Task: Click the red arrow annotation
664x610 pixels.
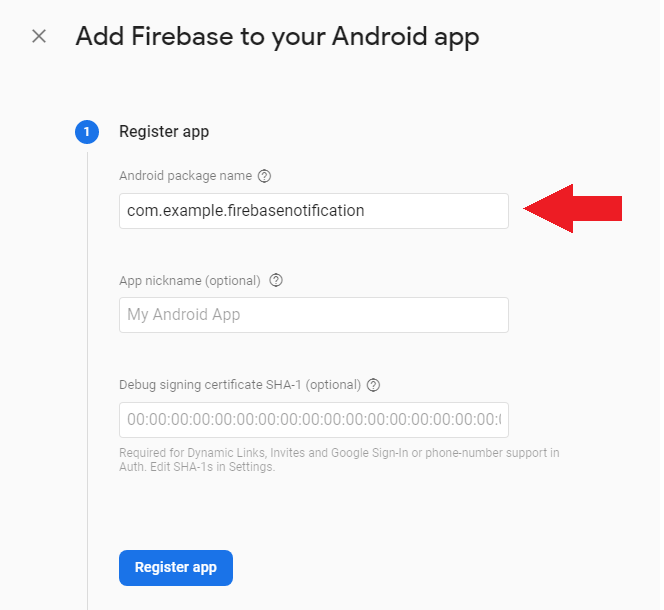Action: tap(573, 209)
